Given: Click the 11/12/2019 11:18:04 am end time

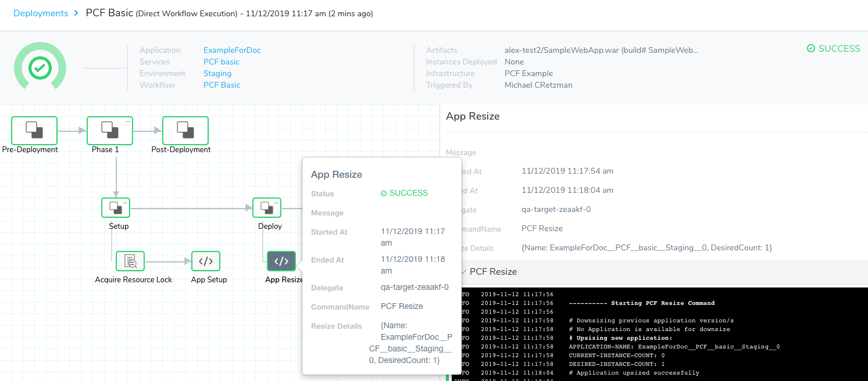Looking at the screenshot, I should tap(567, 190).
